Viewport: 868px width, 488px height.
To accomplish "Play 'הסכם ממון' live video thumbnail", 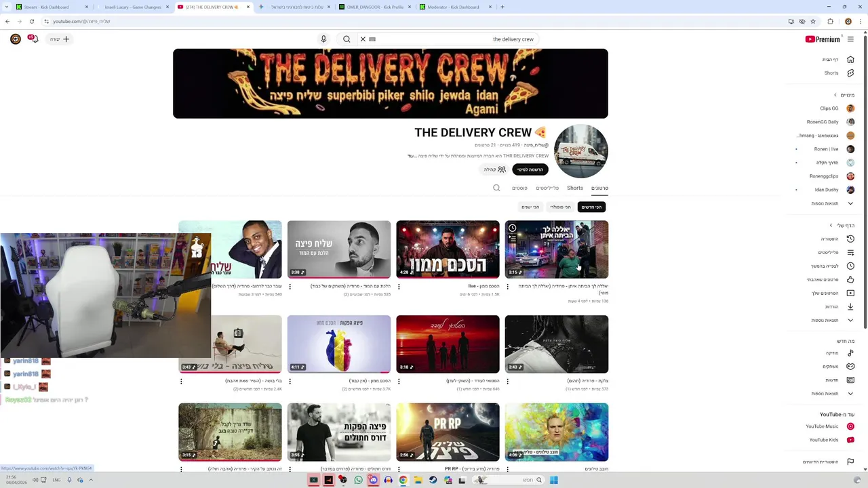I will pos(448,249).
